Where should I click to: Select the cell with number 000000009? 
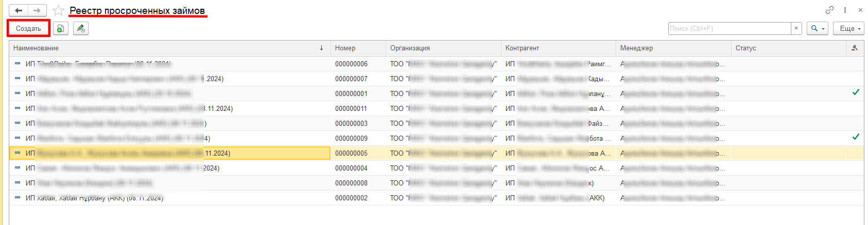358,138
